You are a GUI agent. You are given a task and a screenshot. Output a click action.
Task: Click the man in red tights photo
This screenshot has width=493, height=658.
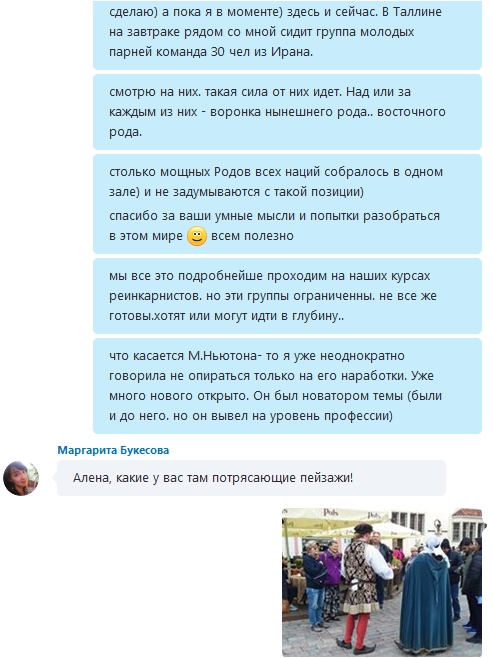[361, 588]
